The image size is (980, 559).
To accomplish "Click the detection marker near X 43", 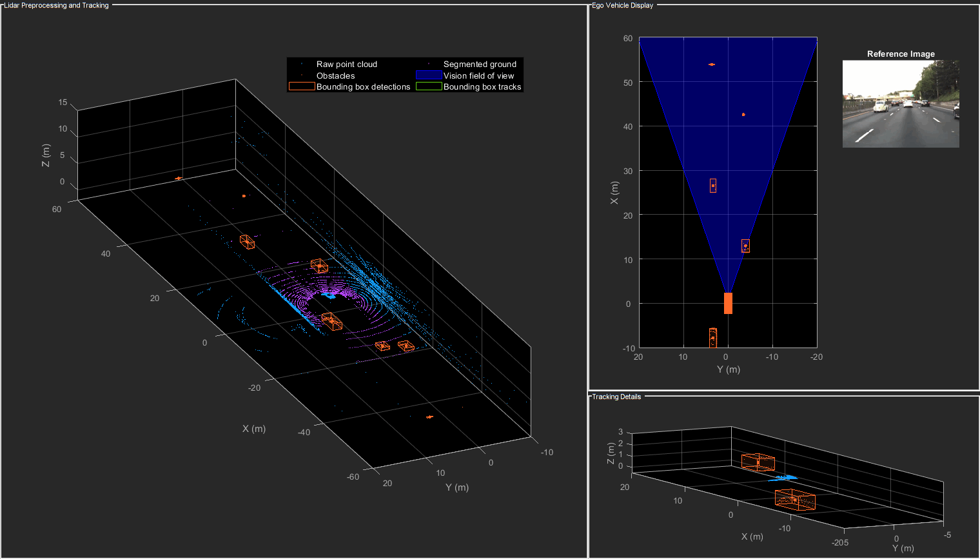I will point(743,115).
